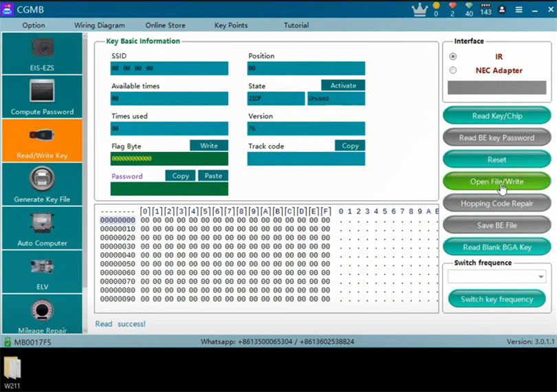Click the Password input field
This screenshot has width=557, height=392.
(x=169, y=188)
